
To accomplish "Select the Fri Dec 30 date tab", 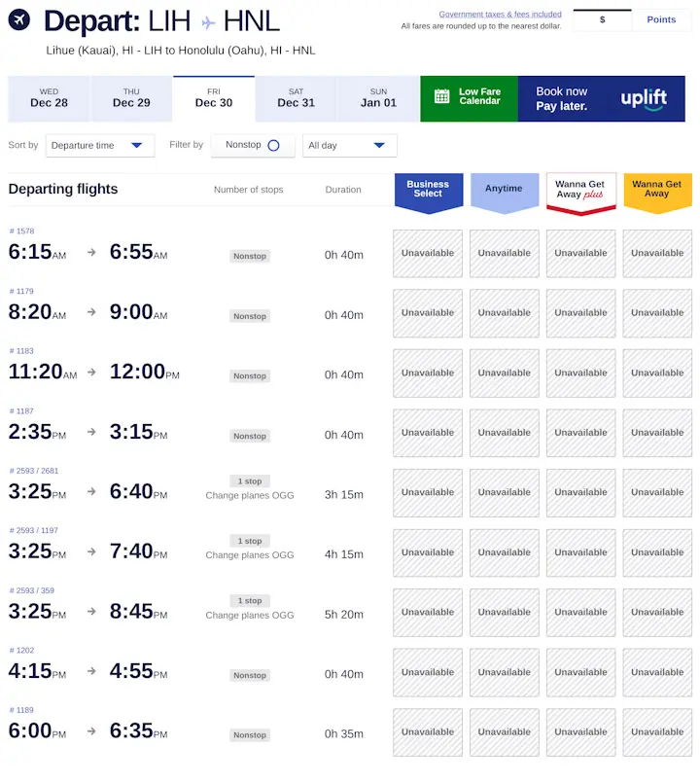I will [x=214, y=99].
